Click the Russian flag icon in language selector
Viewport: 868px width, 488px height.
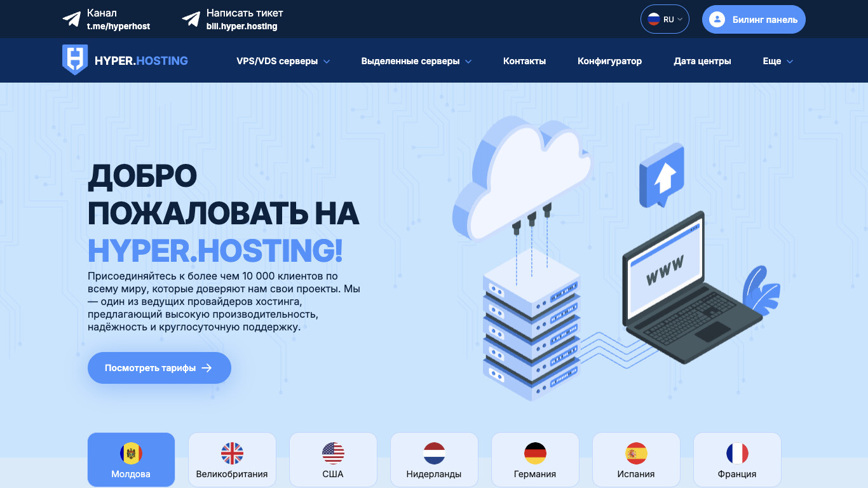(x=654, y=19)
